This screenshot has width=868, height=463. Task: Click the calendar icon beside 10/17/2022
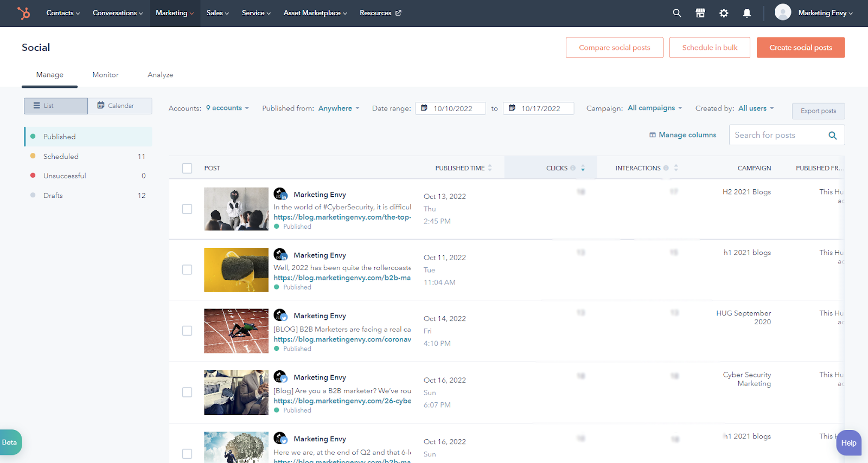(512, 108)
